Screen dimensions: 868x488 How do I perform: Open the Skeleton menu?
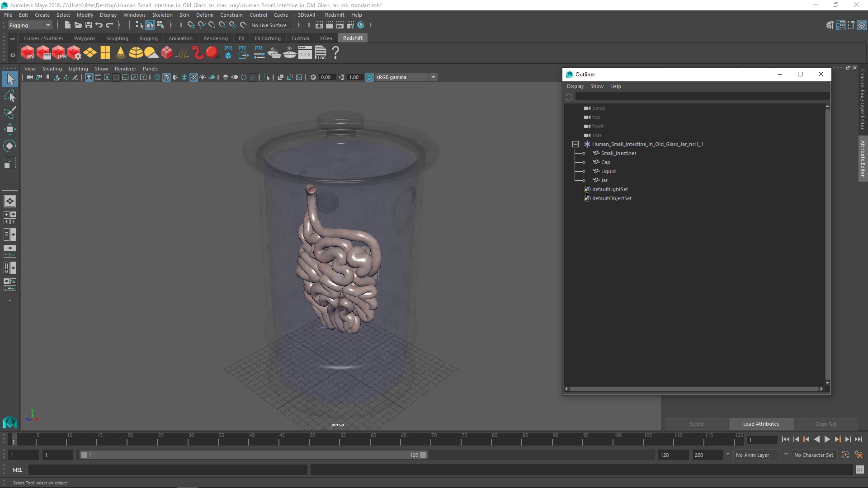coord(162,15)
